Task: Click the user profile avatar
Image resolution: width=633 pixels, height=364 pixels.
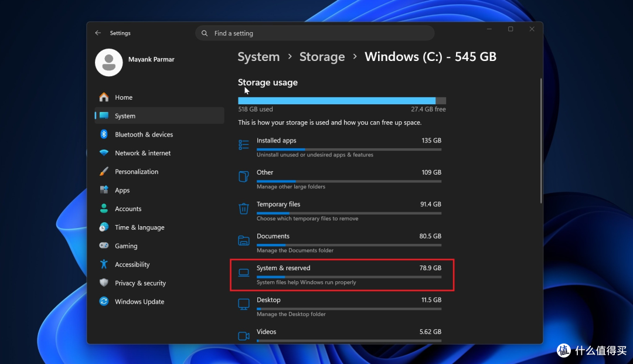Action: (x=108, y=63)
